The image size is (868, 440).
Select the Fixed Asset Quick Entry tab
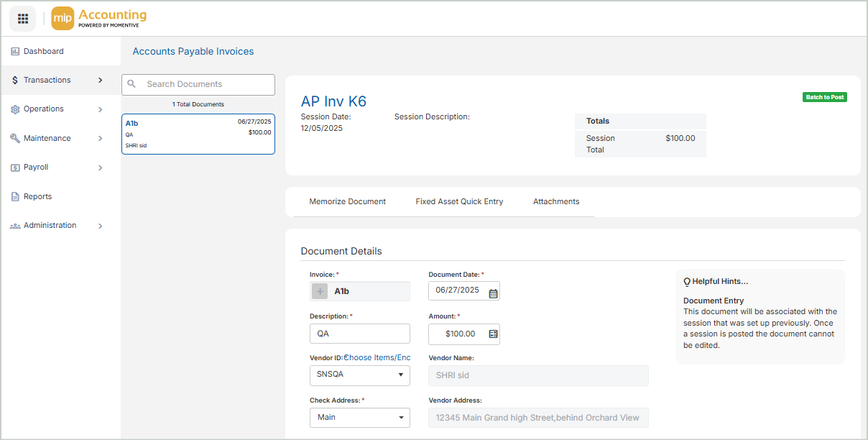(459, 202)
